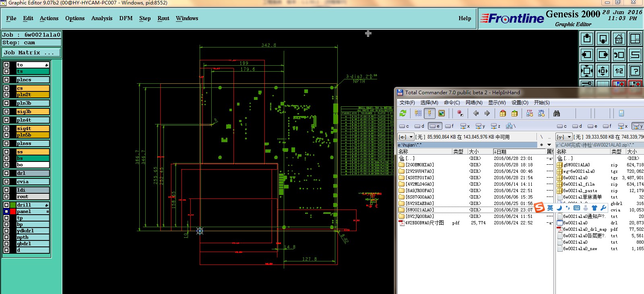Click the Job Matrix button
The width and height of the screenshot is (644, 294).
pyautogui.click(x=31, y=53)
